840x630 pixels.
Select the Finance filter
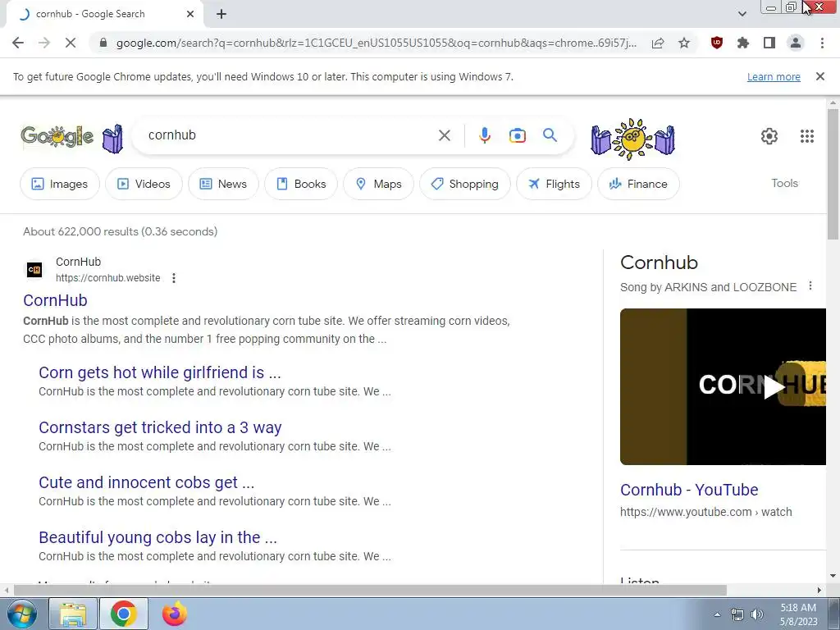638,184
